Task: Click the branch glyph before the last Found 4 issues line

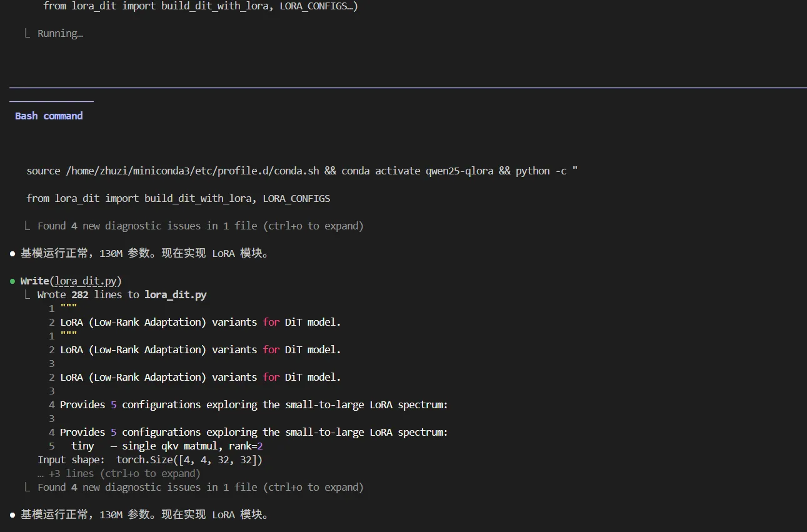Action: (28, 488)
